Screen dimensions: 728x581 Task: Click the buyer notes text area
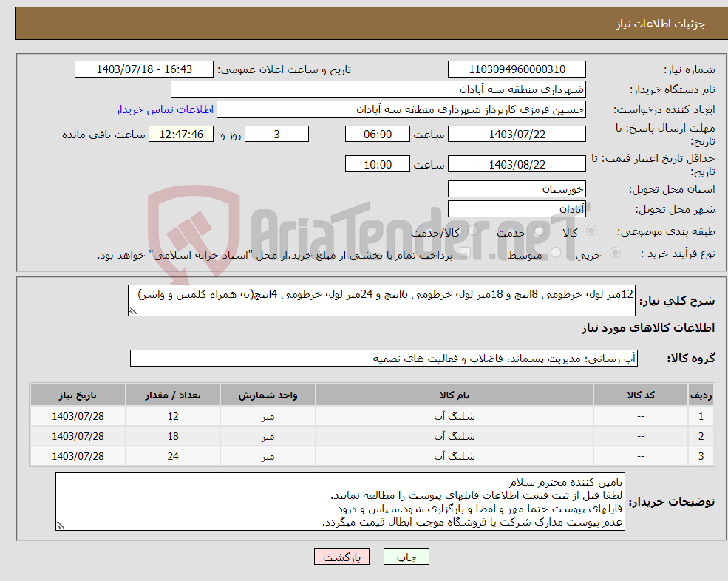[x=340, y=502]
